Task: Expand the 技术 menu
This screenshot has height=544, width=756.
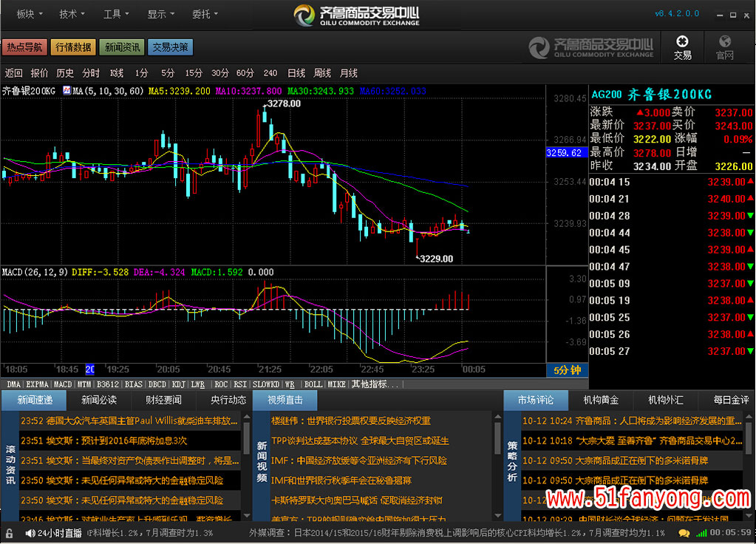Action: click(72, 14)
